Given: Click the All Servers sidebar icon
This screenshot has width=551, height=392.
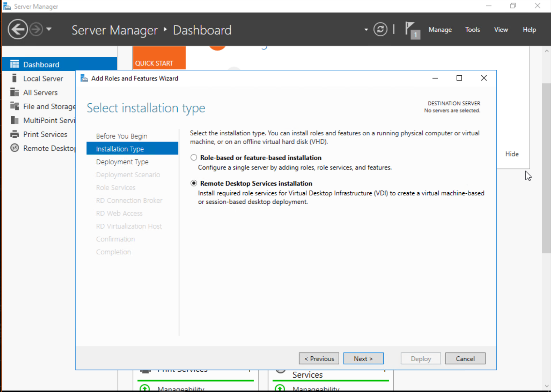Looking at the screenshot, I should tap(15, 92).
